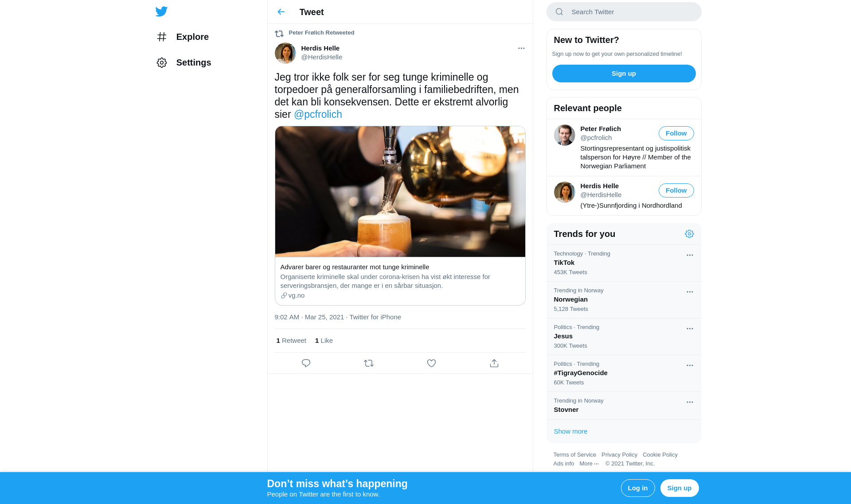Open Herdis Helle profile name on tweet

click(320, 48)
